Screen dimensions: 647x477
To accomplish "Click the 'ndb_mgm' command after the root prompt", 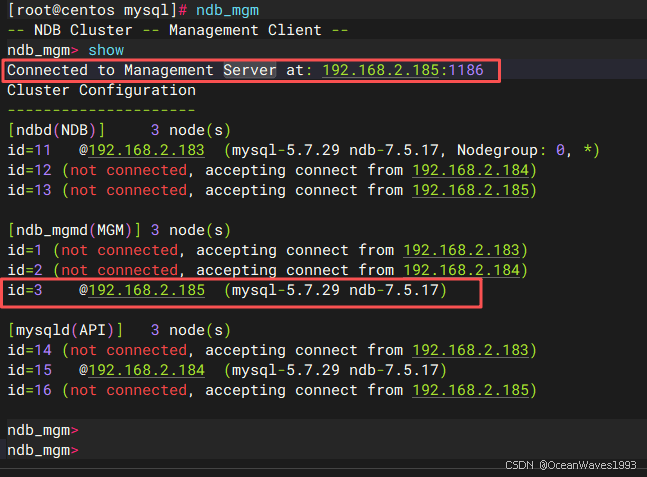I will point(227,10).
